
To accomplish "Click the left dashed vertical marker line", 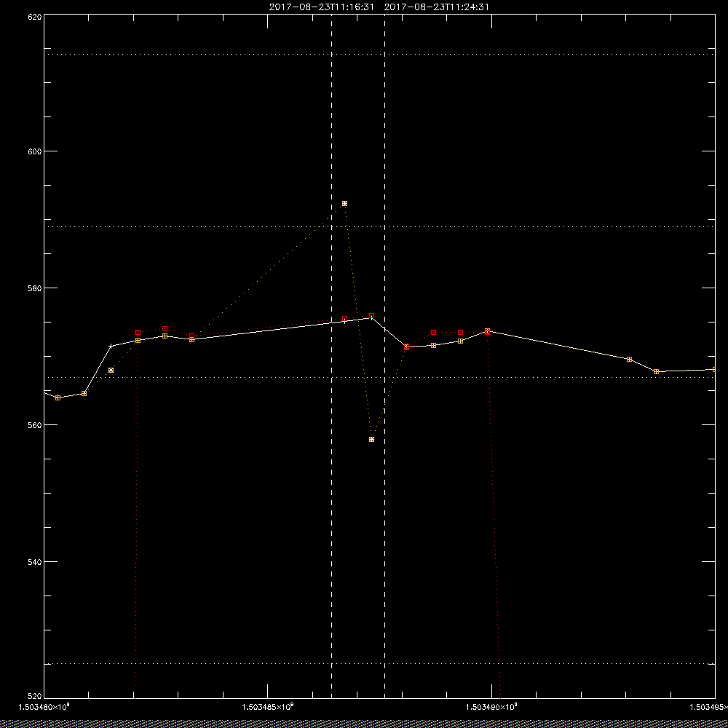I will (x=331, y=356).
